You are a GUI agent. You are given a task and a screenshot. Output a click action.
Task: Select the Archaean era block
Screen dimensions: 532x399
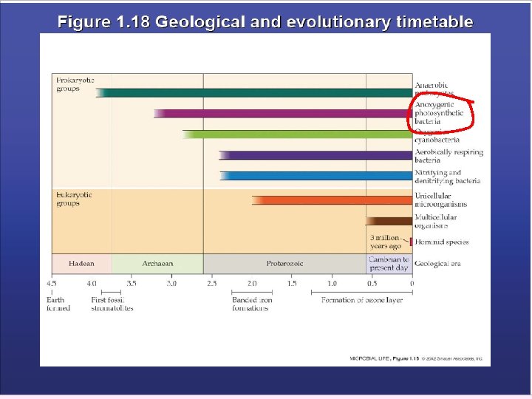pyautogui.click(x=157, y=264)
